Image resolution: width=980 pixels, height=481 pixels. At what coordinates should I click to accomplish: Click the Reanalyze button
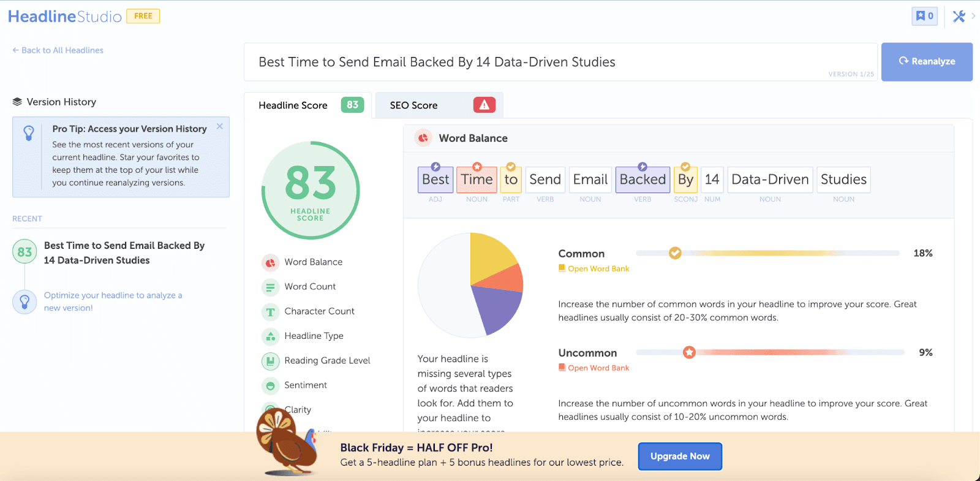(x=927, y=62)
